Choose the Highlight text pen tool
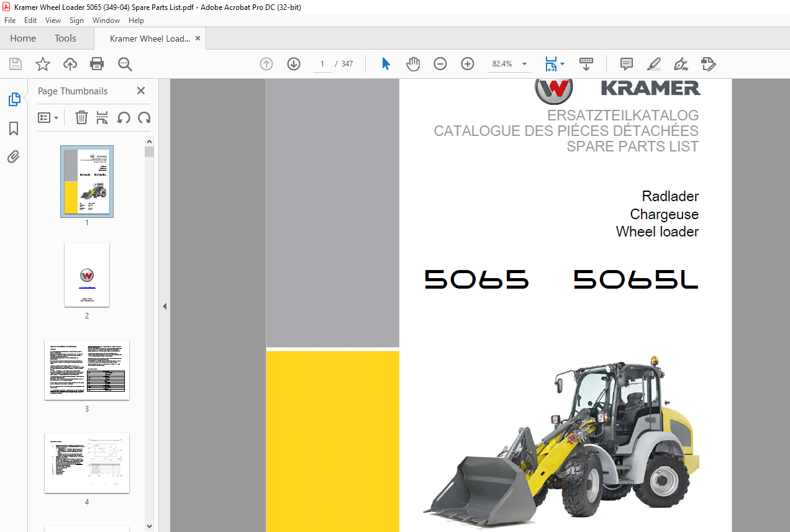The image size is (790, 532). [653, 64]
